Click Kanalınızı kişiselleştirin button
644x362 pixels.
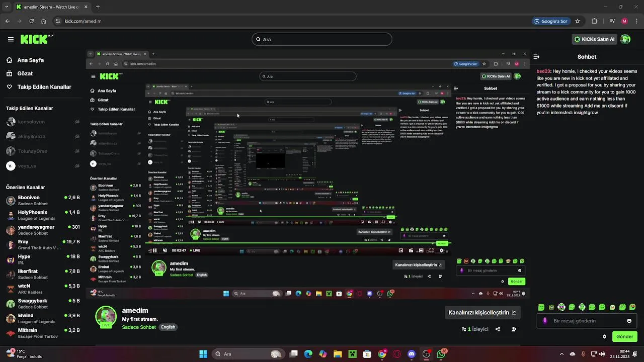coord(482,312)
